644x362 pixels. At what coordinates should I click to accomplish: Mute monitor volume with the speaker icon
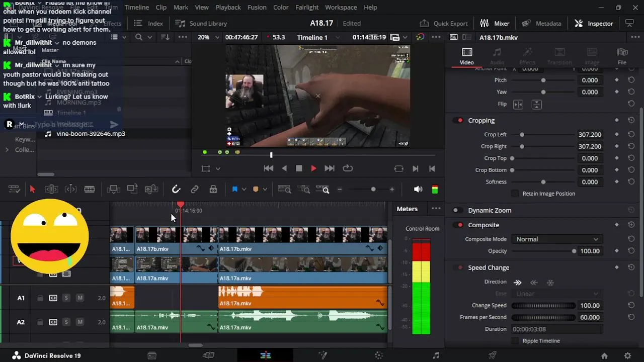coord(418,190)
